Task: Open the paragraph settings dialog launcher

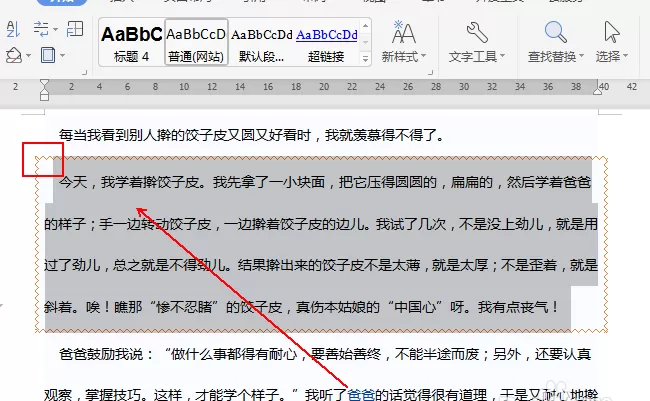Action: 85,73
